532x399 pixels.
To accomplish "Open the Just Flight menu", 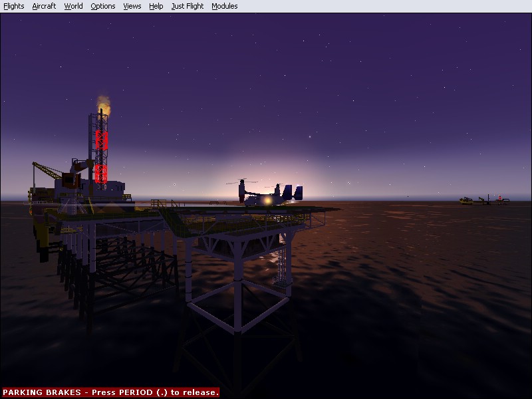I will click(187, 6).
